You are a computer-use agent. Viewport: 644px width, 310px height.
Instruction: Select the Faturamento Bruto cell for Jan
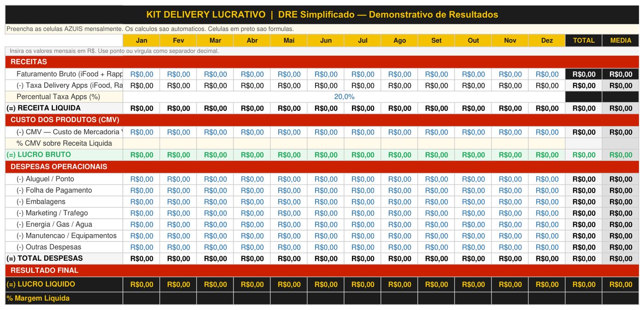(x=142, y=74)
